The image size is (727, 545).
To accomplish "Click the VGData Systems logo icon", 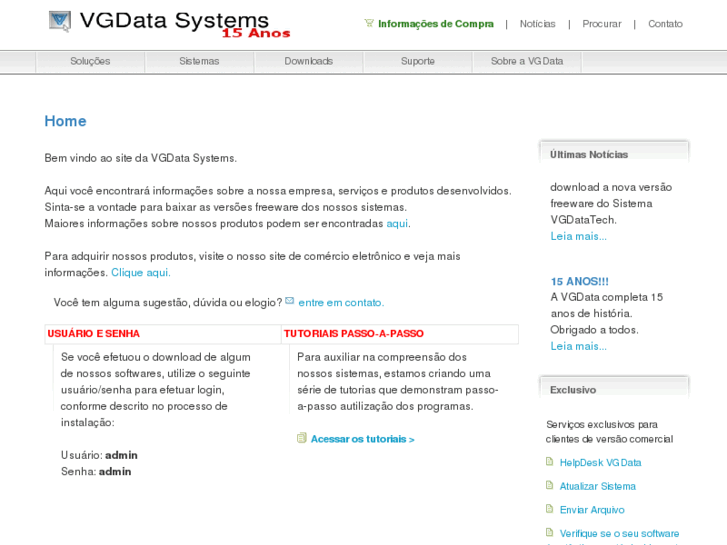I will pos(60,21).
